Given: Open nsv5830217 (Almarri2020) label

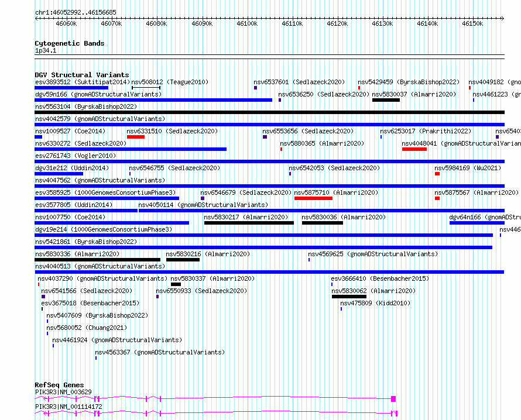Looking at the screenshot, I should 246,217.
